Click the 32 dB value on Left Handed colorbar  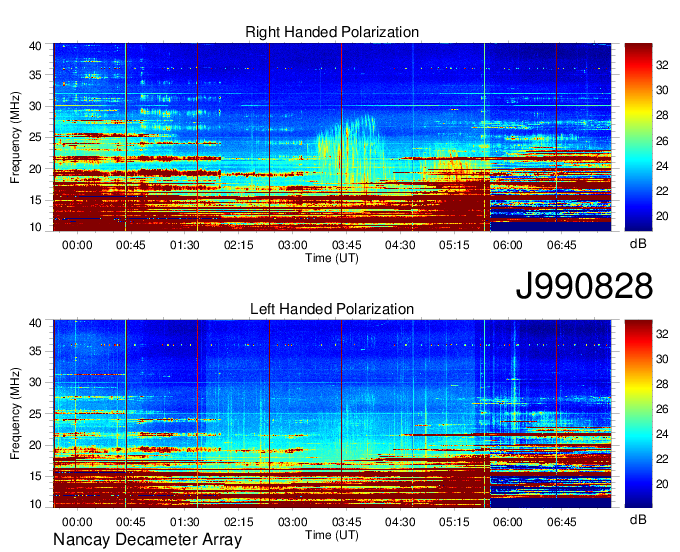[662, 334]
